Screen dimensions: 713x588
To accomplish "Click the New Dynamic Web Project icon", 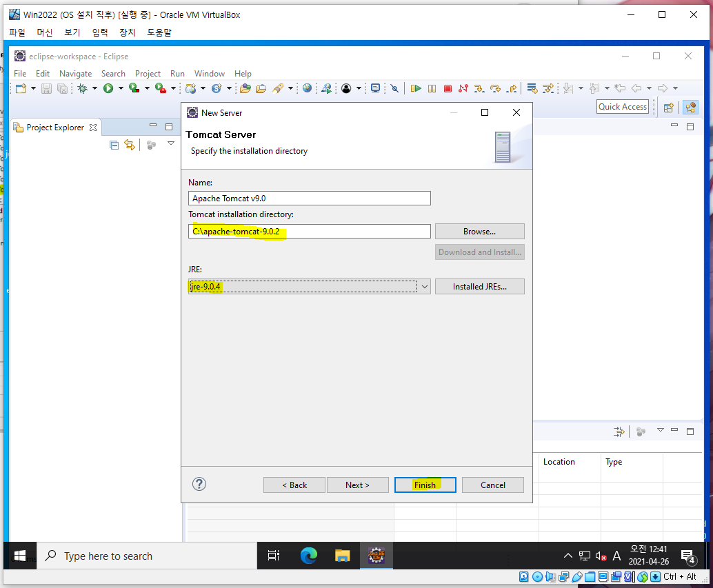I will click(191, 88).
